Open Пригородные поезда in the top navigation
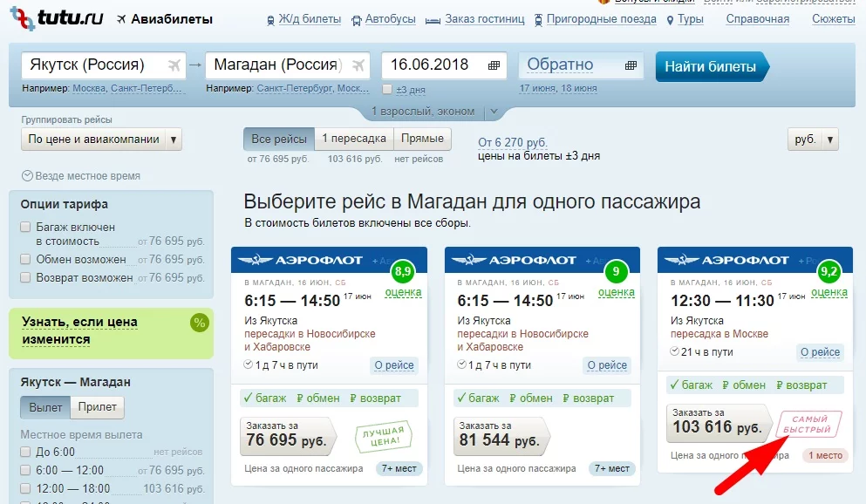 [x=602, y=19]
